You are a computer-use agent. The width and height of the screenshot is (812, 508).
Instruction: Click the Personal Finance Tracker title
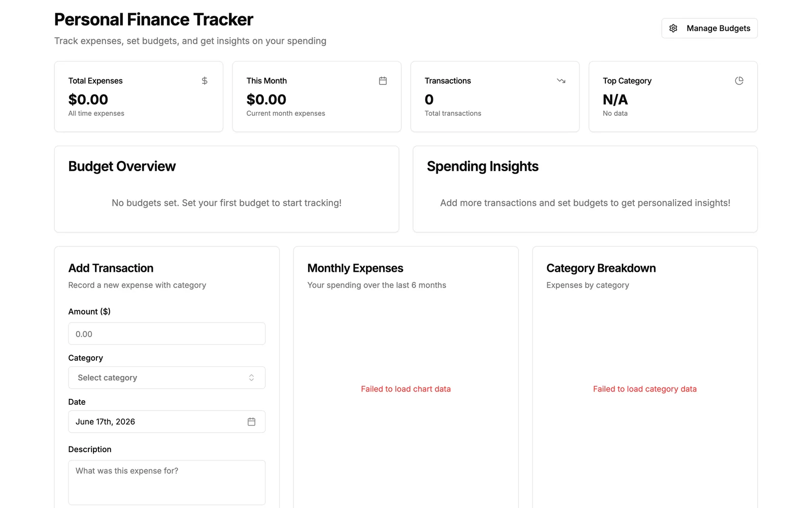point(153,19)
